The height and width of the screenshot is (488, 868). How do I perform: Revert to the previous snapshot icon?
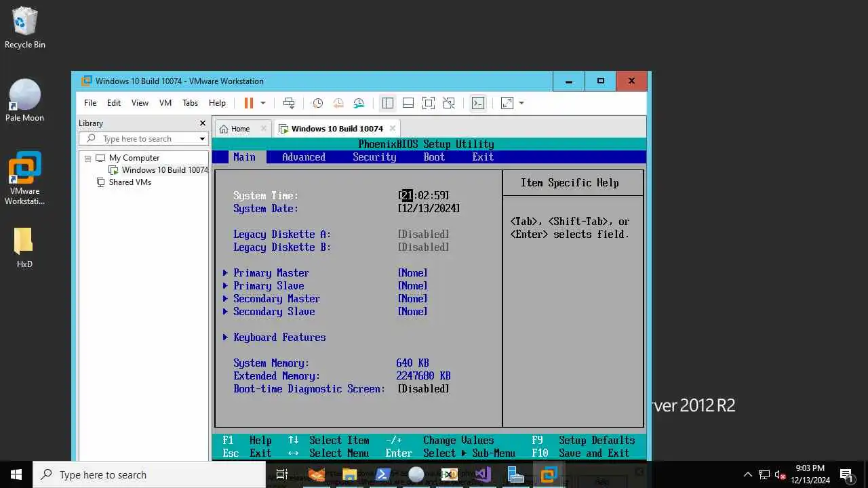coord(338,103)
